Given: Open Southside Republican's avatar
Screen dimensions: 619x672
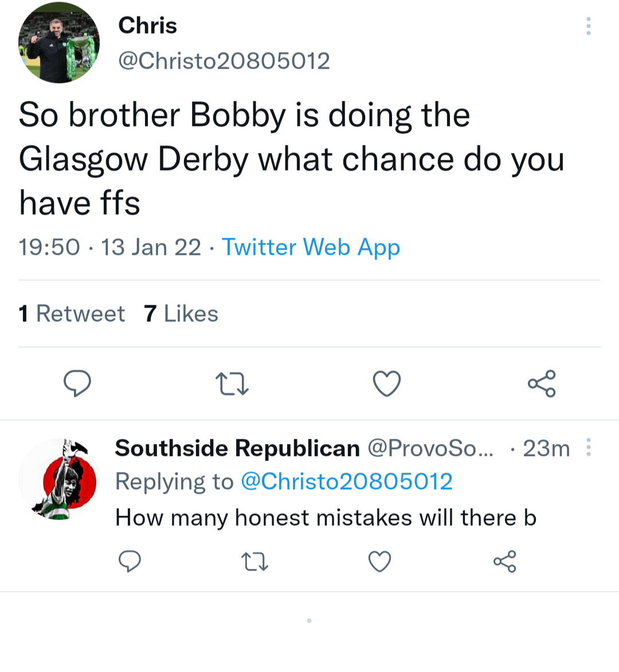Looking at the screenshot, I should click(x=59, y=480).
